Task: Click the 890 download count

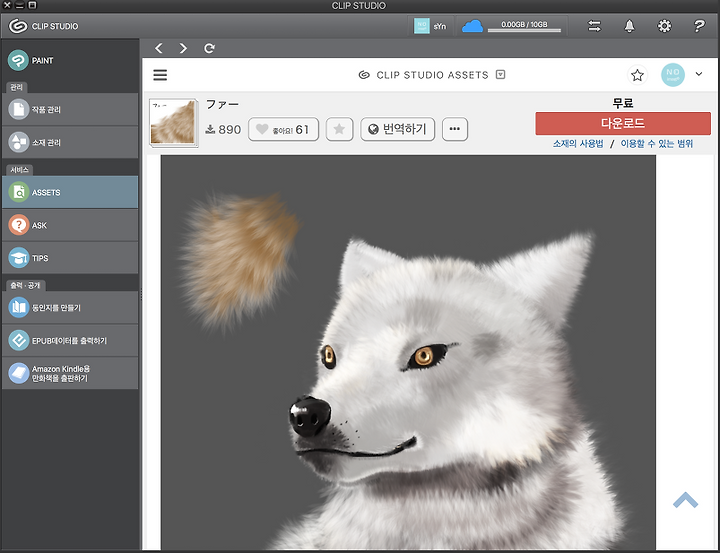Action: coord(223,130)
